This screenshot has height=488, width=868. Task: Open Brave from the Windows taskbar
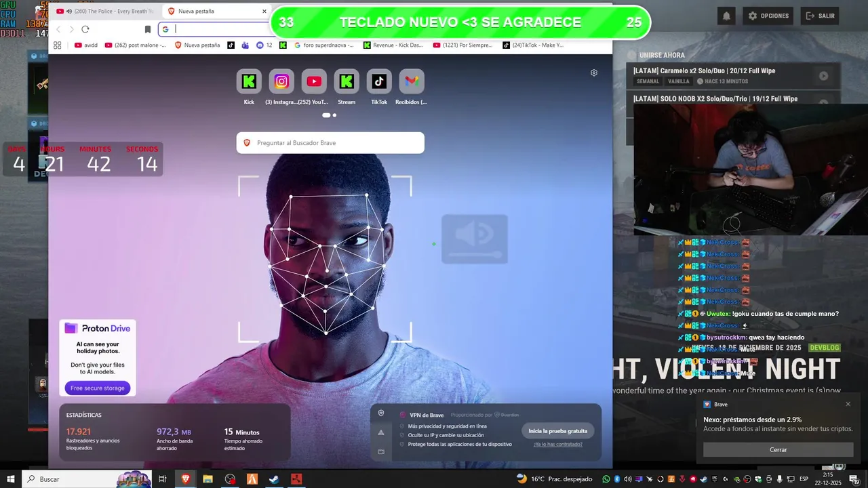[x=185, y=479]
